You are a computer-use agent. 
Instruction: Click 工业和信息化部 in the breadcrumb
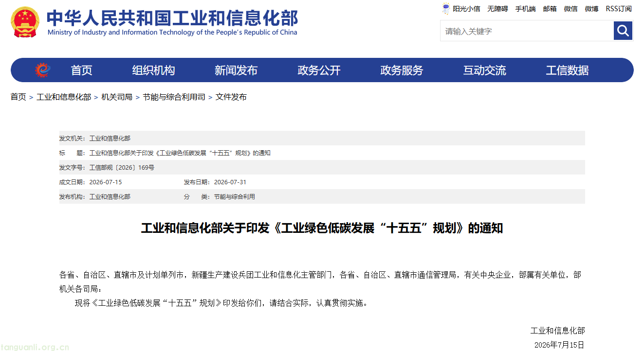64,97
